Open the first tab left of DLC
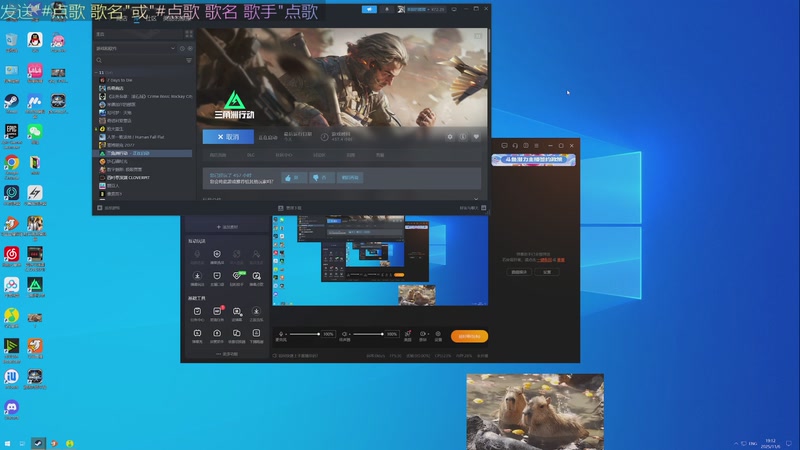 pyautogui.click(x=218, y=155)
